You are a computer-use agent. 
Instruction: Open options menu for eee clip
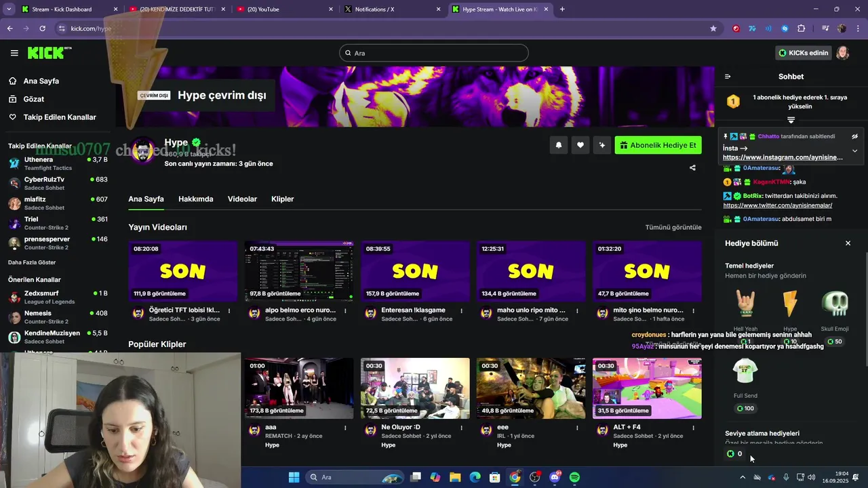pyautogui.click(x=577, y=428)
